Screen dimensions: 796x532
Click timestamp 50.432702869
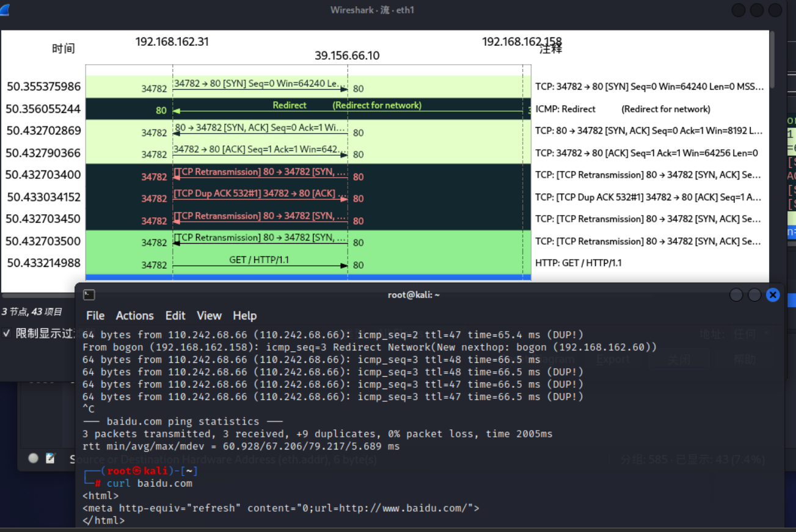[x=43, y=131]
